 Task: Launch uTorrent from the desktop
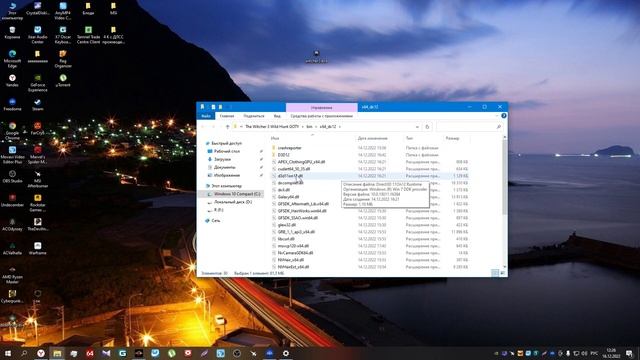(x=63, y=80)
